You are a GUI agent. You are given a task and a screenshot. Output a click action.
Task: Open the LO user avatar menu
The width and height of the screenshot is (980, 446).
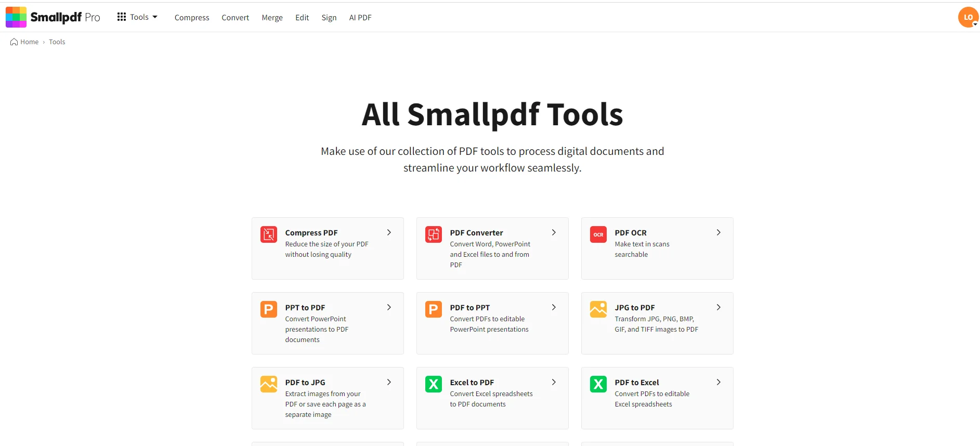coord(968,17)
